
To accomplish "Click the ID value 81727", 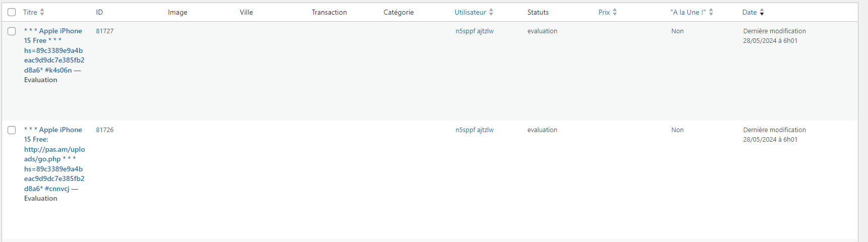I will coord(105,31).
